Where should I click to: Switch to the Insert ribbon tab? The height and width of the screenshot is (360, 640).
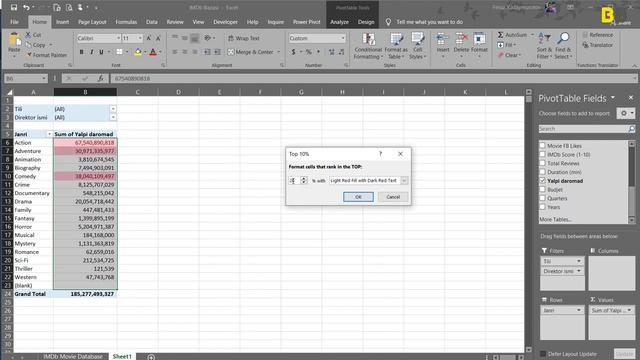[62, 22]
